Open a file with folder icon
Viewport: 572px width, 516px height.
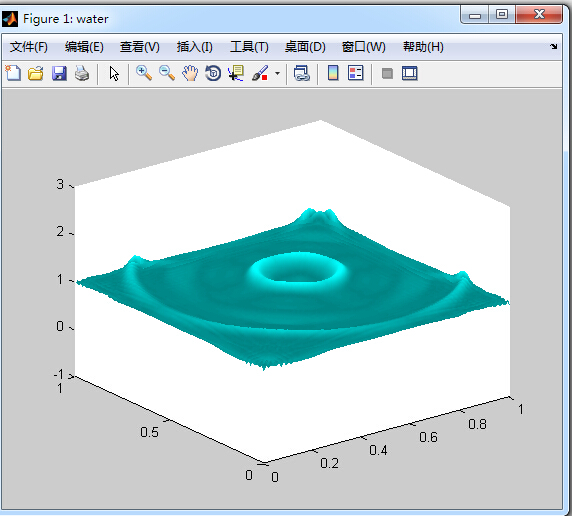36,73
